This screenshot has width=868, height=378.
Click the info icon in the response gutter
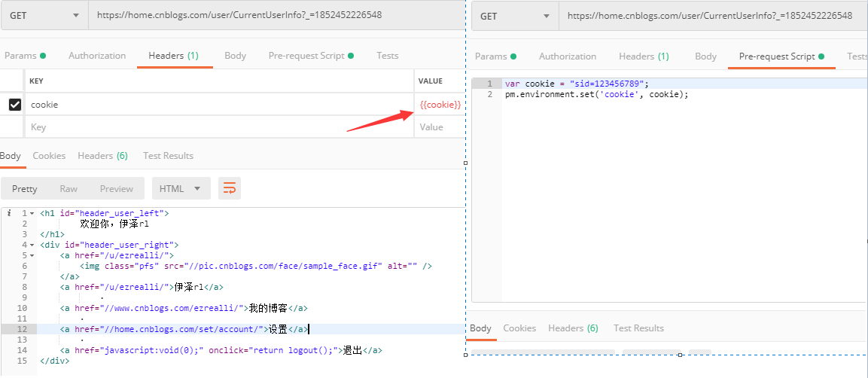click(x=9, y=214)
